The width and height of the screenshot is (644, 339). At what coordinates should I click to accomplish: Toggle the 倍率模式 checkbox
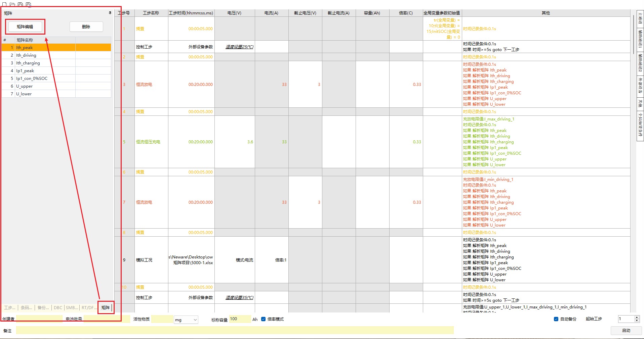pos(264,319)
